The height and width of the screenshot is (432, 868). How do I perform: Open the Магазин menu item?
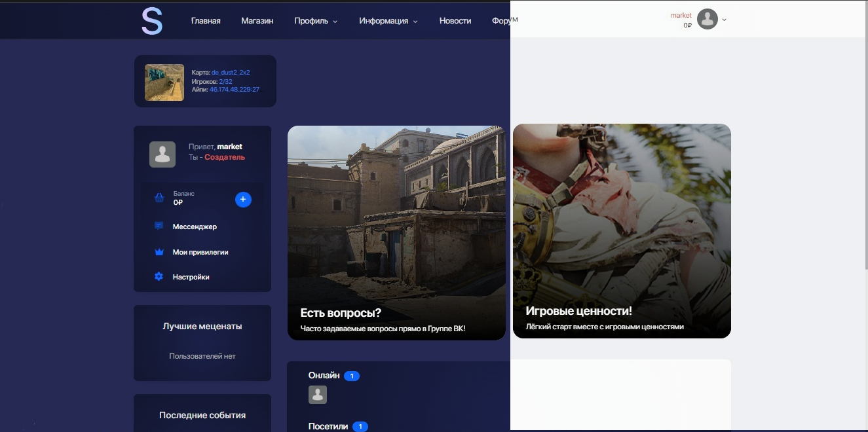pyautogui.click(x=257, y=21)
